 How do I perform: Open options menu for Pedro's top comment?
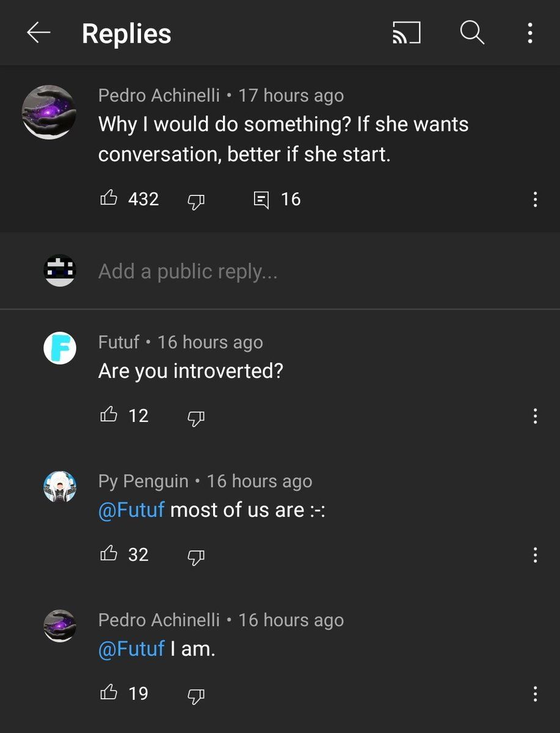point(535,200)
